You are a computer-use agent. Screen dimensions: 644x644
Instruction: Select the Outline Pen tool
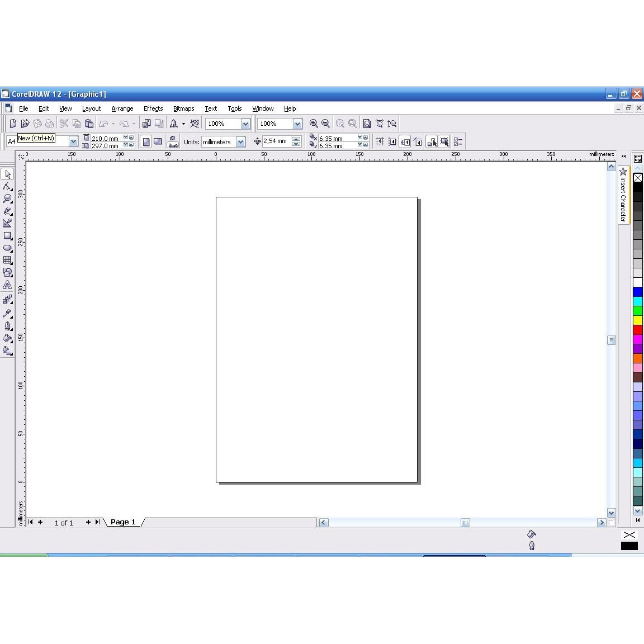pyautogui.click(x=8, y=326)
